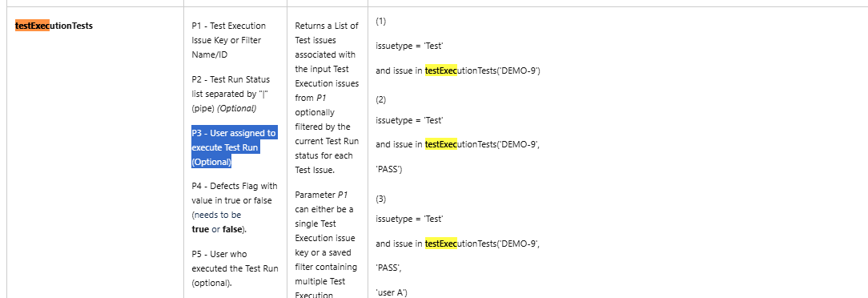Click the 'Returns a List of' description text
The height and width of the screenshot is (298, 868).
[x=327, y=26]
